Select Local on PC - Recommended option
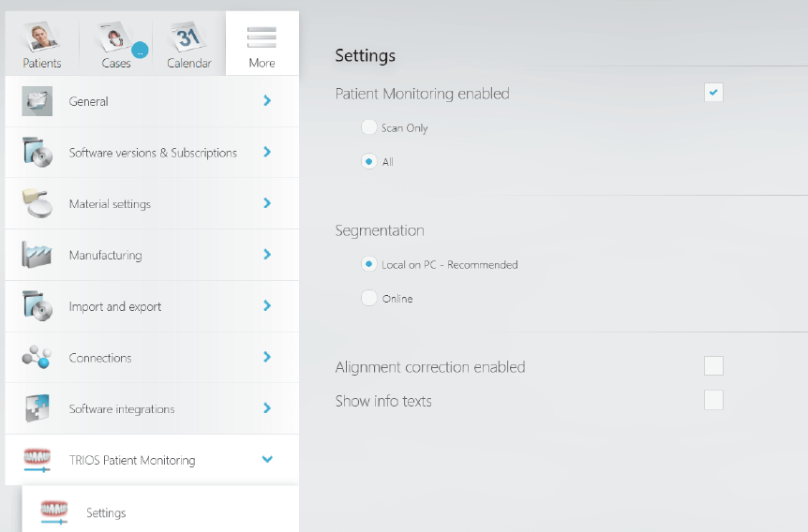 click(x=369, y=264)
